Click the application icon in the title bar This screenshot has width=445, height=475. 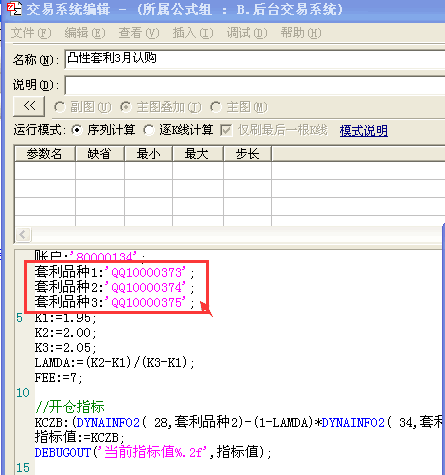14,9
